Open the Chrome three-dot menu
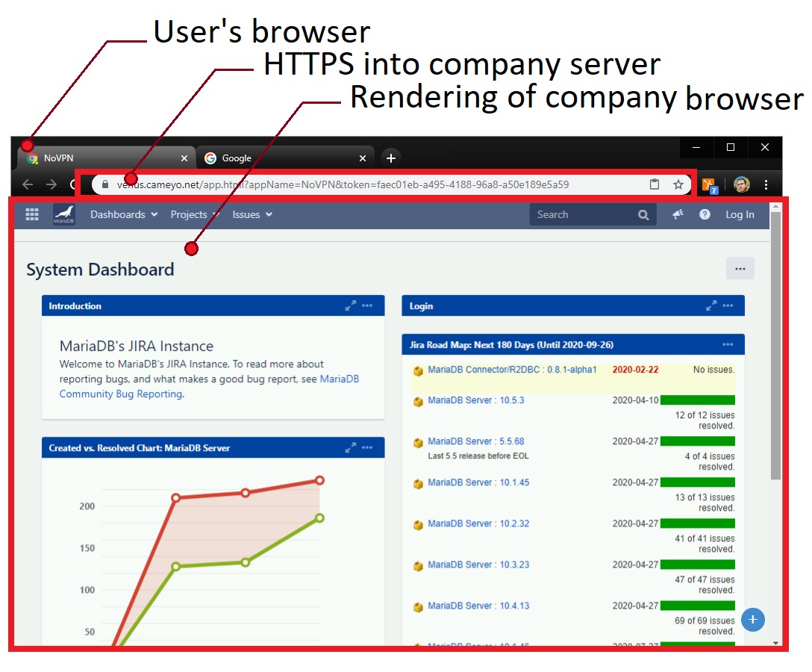The width and height of the screenshot is (812, 672). tap(766, 184)
